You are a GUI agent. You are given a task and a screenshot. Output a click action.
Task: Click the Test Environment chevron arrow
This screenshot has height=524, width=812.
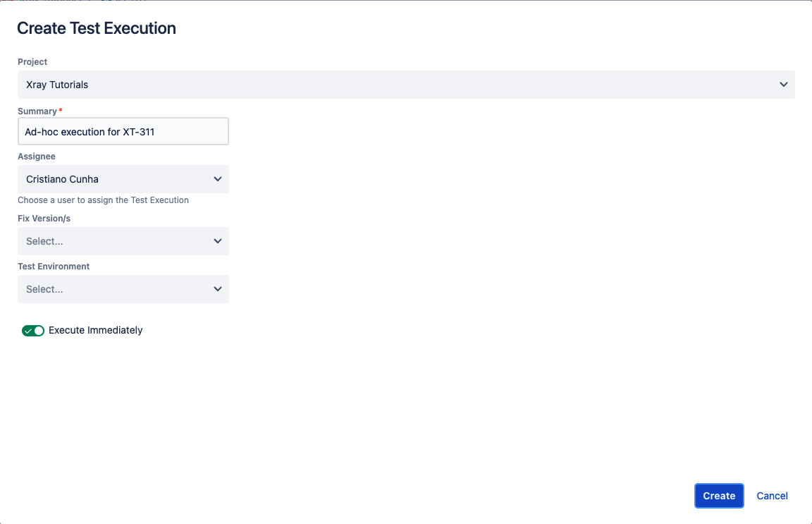click(218, 289)
